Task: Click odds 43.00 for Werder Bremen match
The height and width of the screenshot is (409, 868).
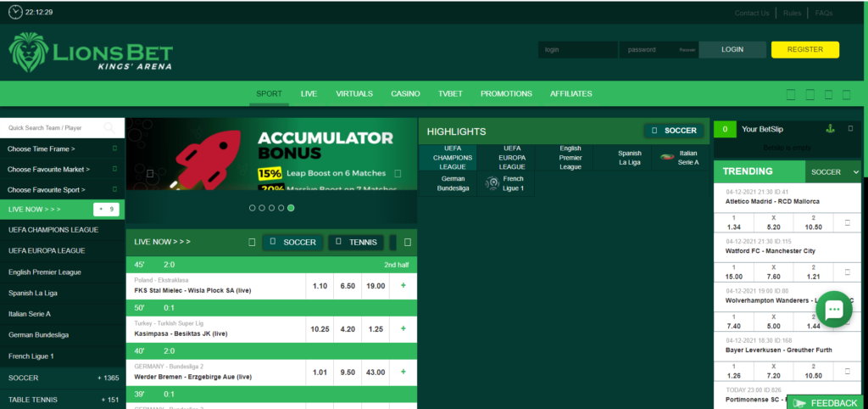Action: (x=376, y=372)
